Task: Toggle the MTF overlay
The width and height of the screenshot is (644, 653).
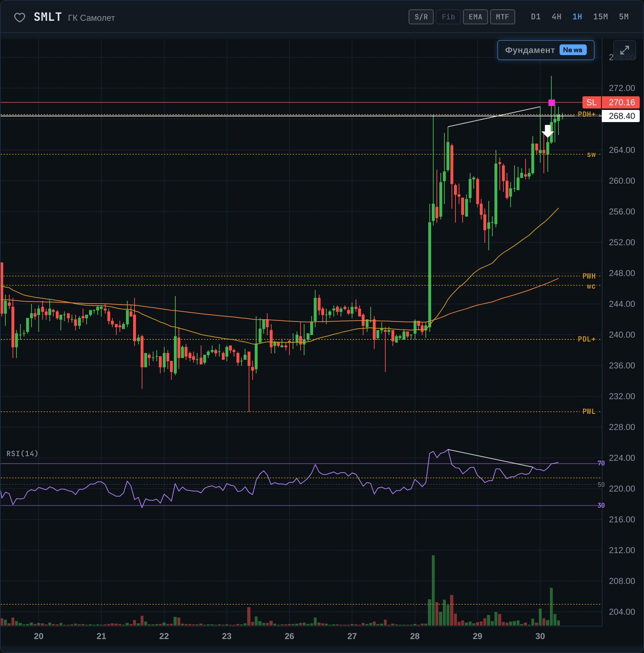Action: click(x=503, y=17)
